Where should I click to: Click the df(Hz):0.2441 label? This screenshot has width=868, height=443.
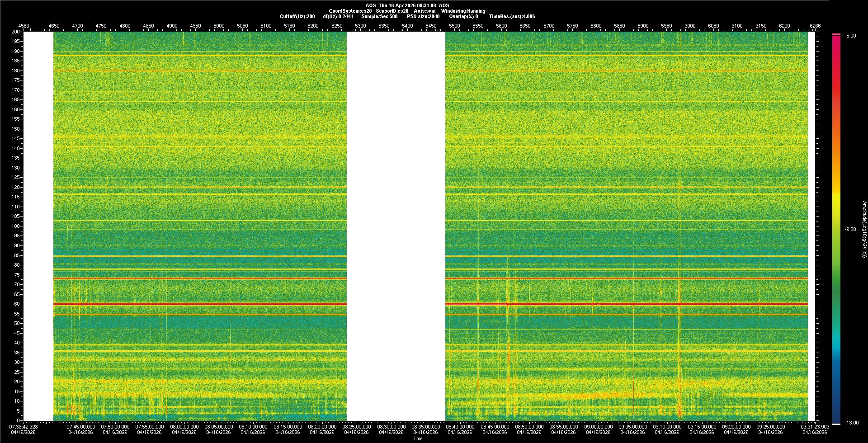click(x=338, y=16)
